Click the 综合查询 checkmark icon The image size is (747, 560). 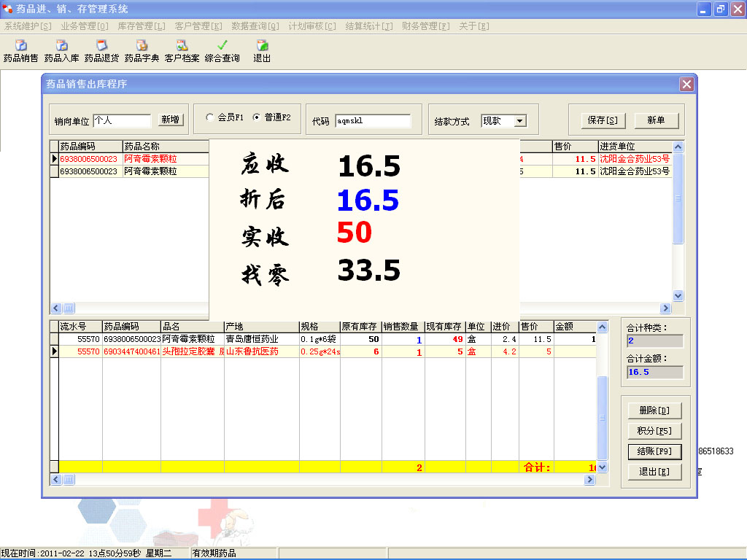pos(222,50)
